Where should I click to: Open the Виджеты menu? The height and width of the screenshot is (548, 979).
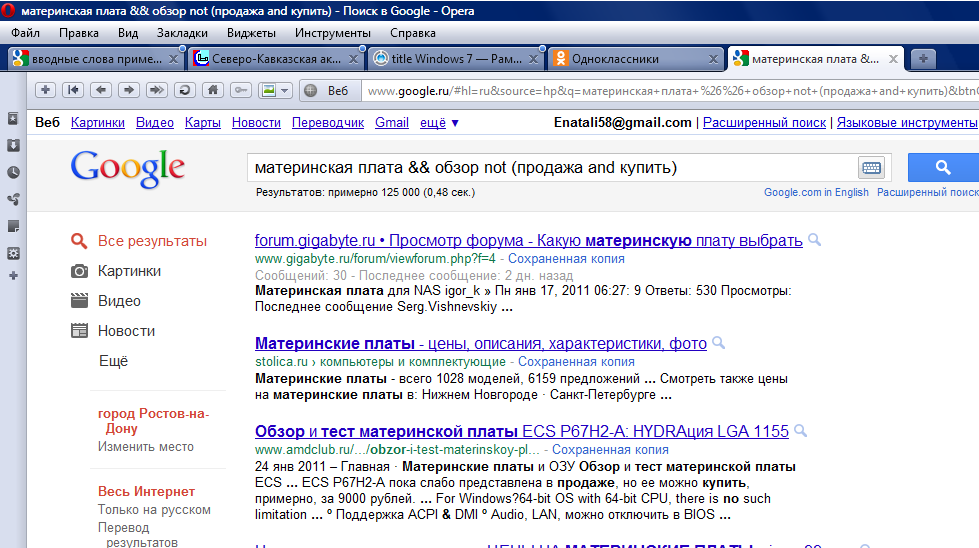pos(251,32)
